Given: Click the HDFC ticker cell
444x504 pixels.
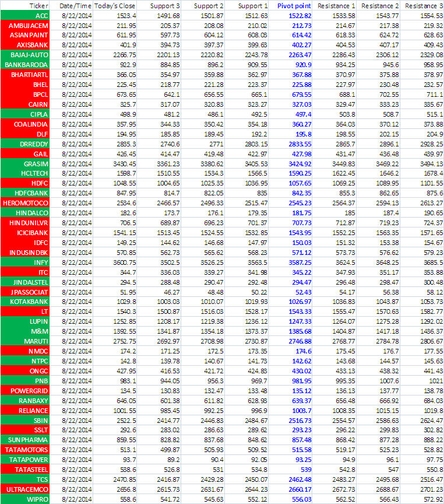Looking at the screenshot, I should (x=25, y=183).
